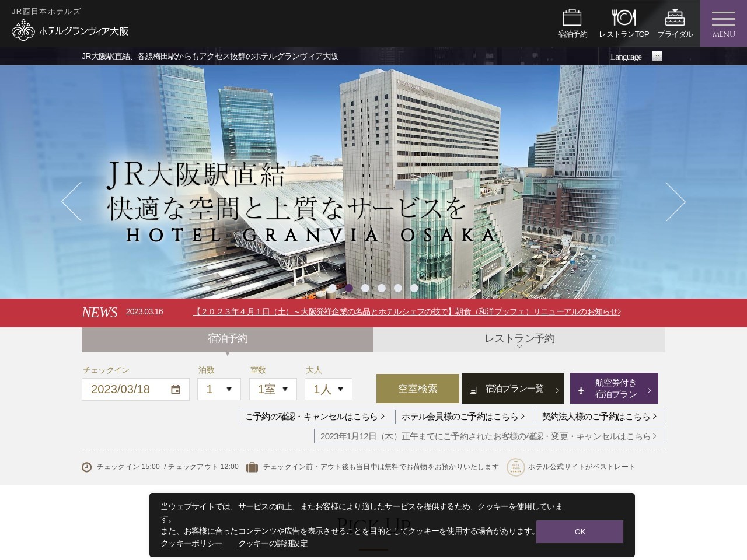The image size is (747, 560).
Task: Open ホテル会員様のご予約はこちら link
Action: coord(464,416)
